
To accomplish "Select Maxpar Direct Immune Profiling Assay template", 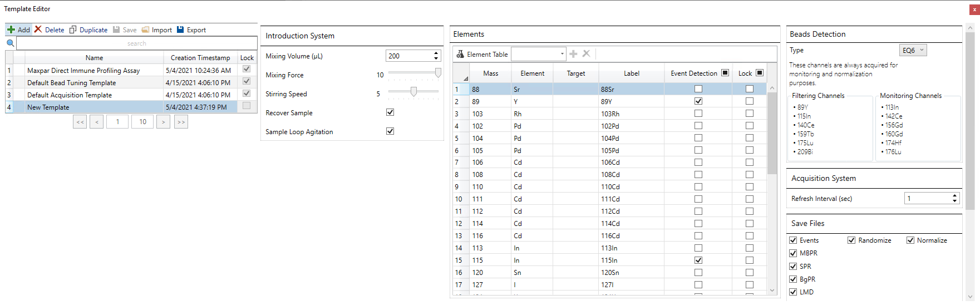I will coord(131,71).
